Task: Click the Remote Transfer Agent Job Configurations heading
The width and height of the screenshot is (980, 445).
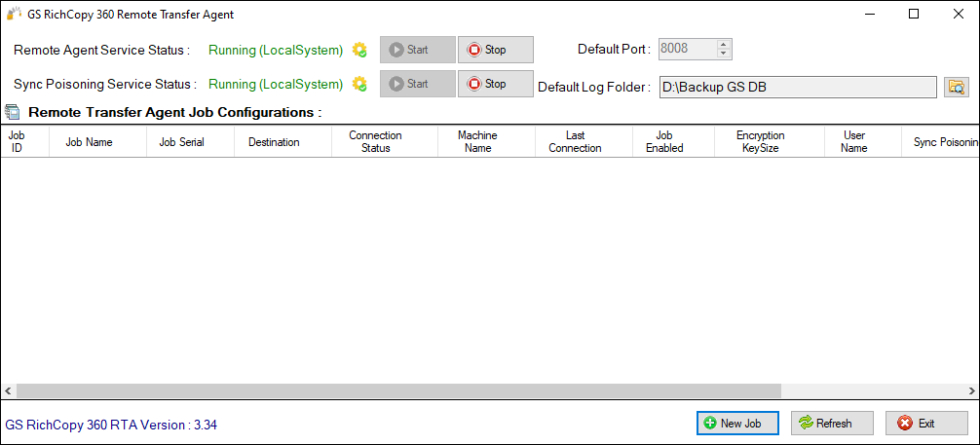Action: 175,113
